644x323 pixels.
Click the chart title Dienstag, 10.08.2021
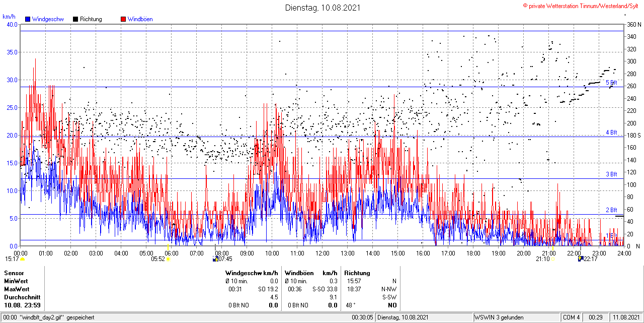tap(323, 8)
